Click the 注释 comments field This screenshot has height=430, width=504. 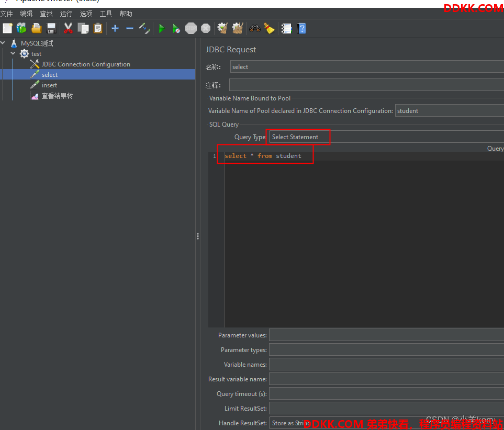point(366,85)
